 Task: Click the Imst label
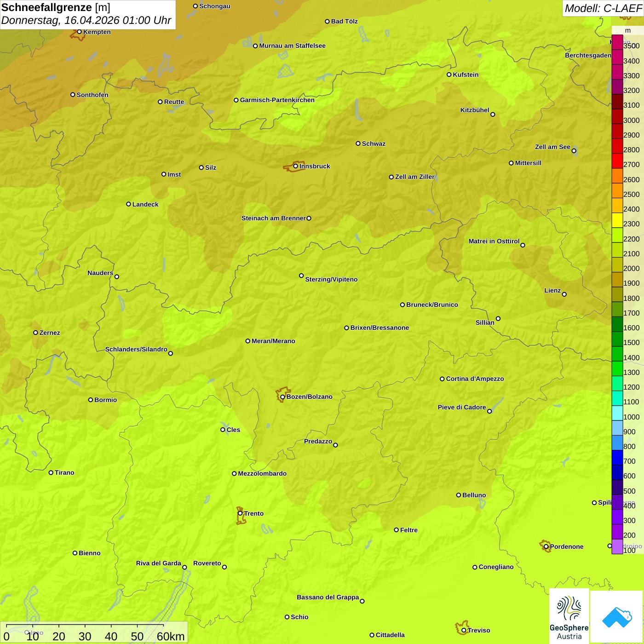[174, 174]
